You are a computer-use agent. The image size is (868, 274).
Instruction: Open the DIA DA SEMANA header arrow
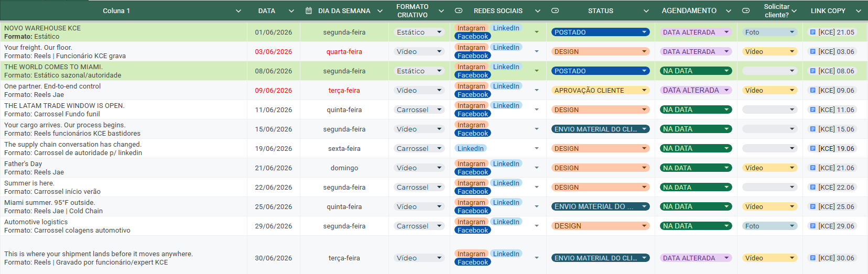(380, 10)
